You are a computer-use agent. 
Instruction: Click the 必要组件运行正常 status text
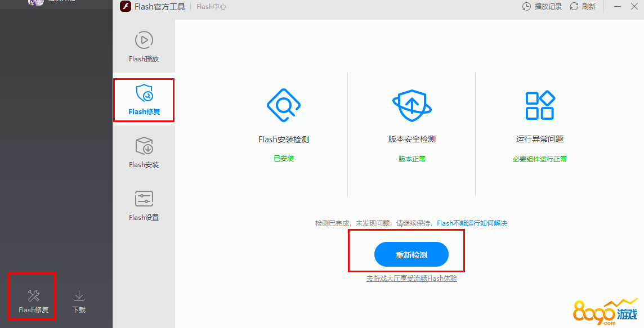click(x=540, y=159)
